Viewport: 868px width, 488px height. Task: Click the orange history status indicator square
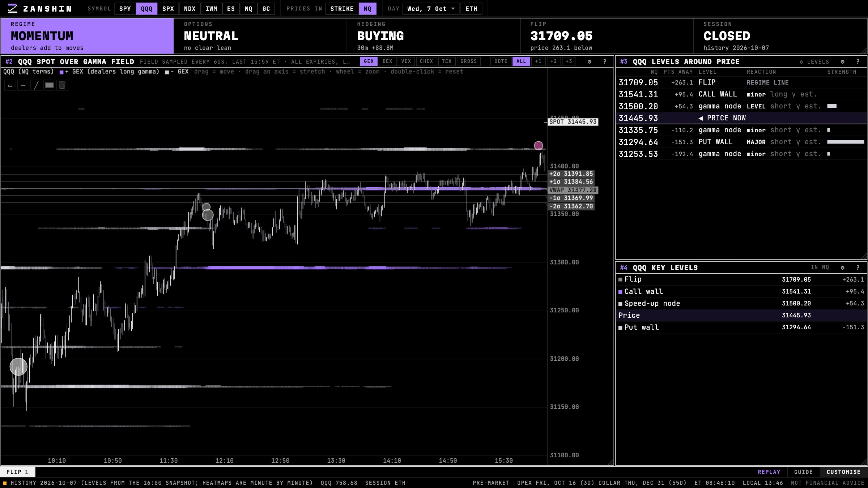tap(5, 483)
